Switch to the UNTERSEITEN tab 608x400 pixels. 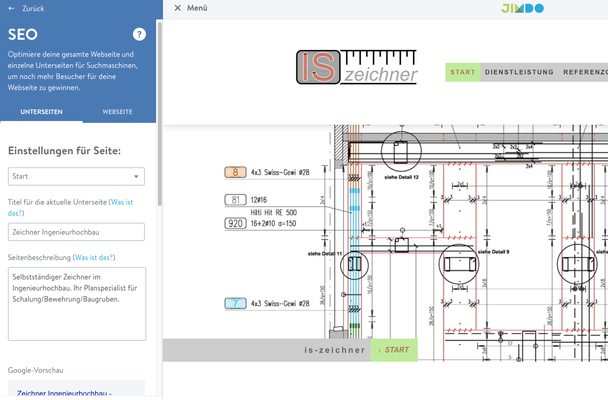[x=42, y=112]
